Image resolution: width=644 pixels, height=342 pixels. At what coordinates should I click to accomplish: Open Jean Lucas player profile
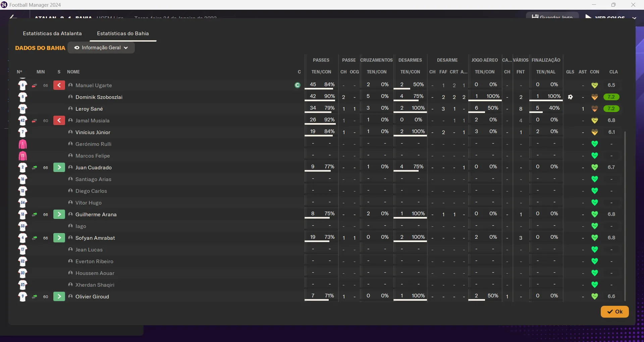89,250
